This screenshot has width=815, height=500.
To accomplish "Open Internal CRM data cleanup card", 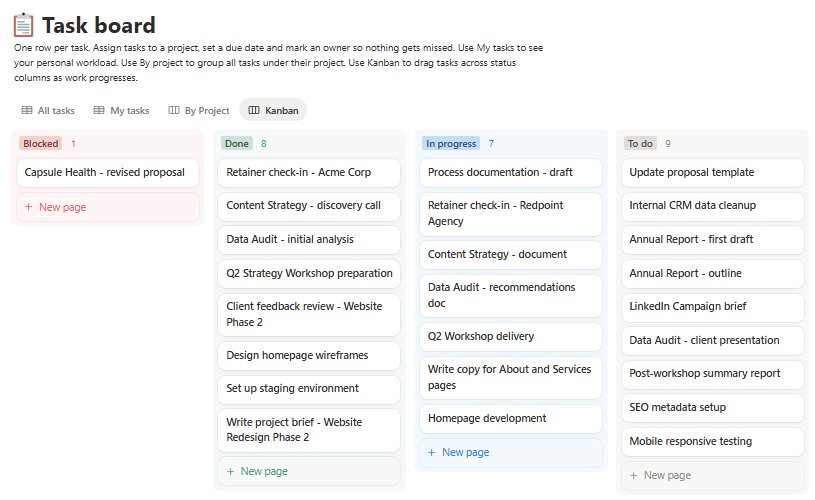I will [713, 206].
